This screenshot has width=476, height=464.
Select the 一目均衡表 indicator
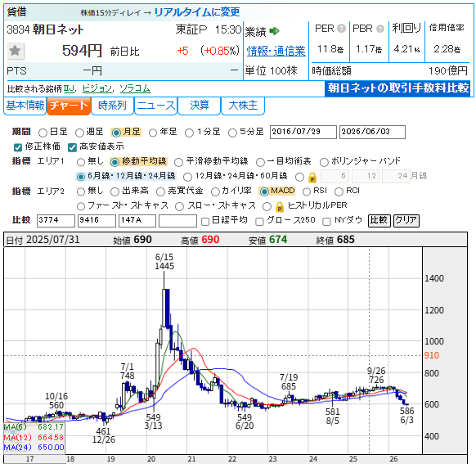click(x=260, y=162)
